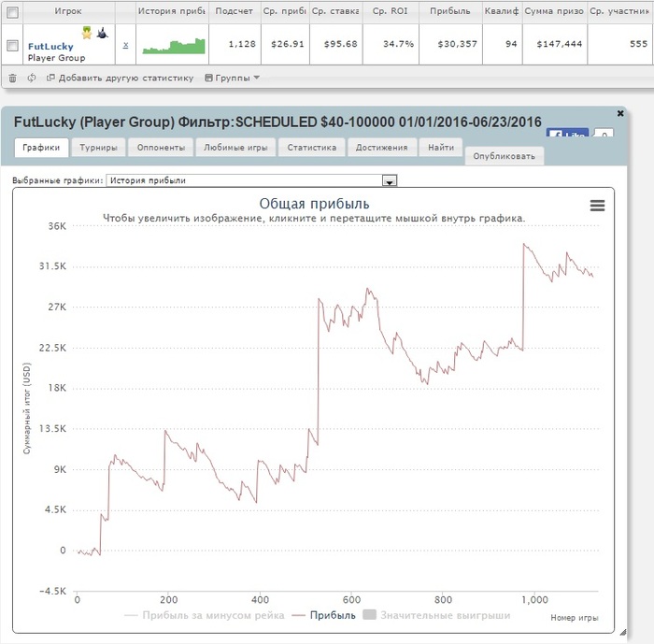Open the chart hamburger menu icon
654x644 pixels.
(597, 205)
